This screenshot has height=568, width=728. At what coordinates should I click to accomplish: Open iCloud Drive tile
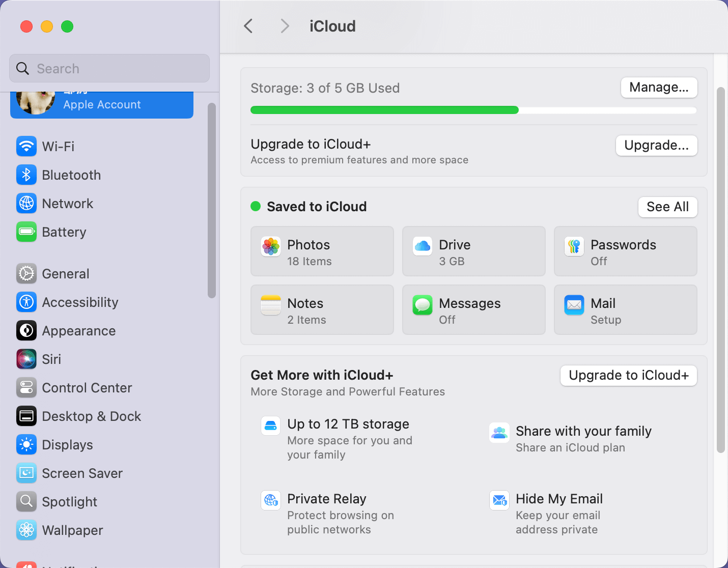[473, 251]
